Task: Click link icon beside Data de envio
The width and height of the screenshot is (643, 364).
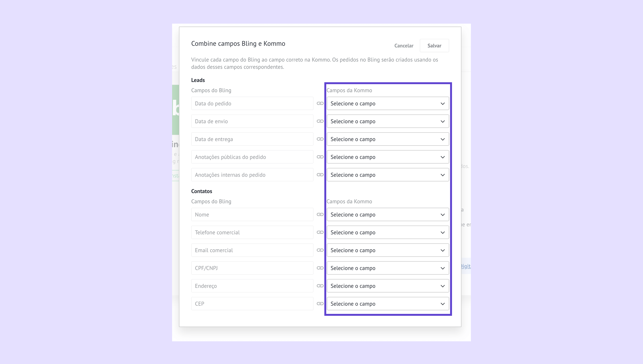Action: [320, 121]
